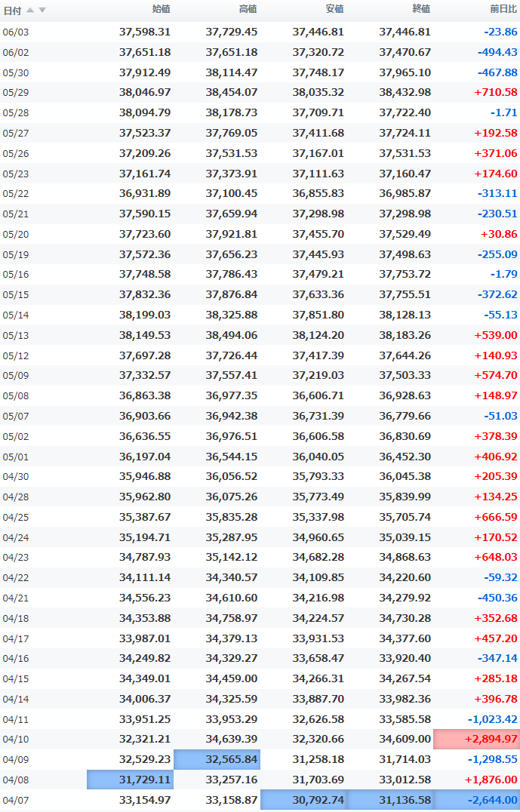The height and width of the screenshot is (812, 520).
Task: Select change value -450.36
Action: [x=497, y=598]
